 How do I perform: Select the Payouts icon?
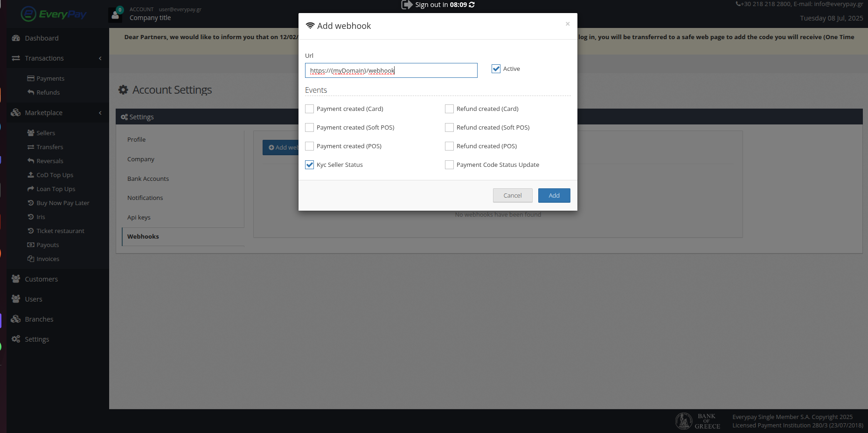(x=31, y=245)
